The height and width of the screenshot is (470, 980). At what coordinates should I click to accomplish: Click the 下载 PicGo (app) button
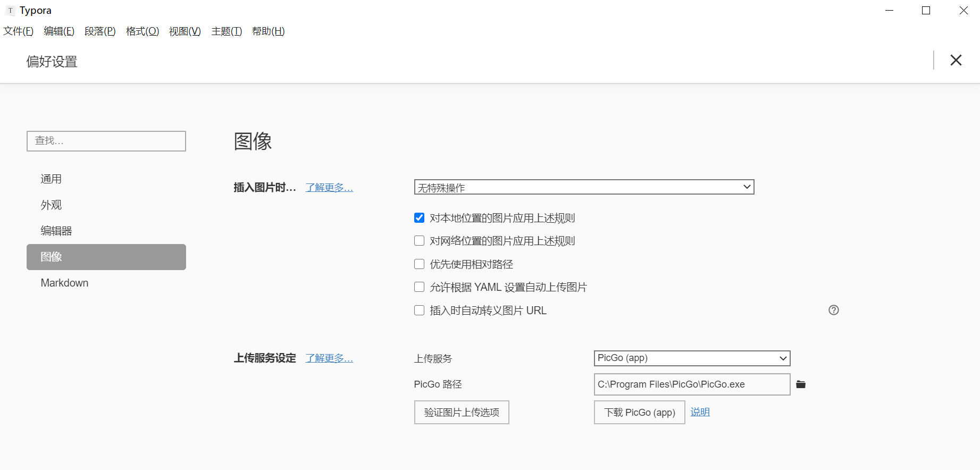click(640, 413)
